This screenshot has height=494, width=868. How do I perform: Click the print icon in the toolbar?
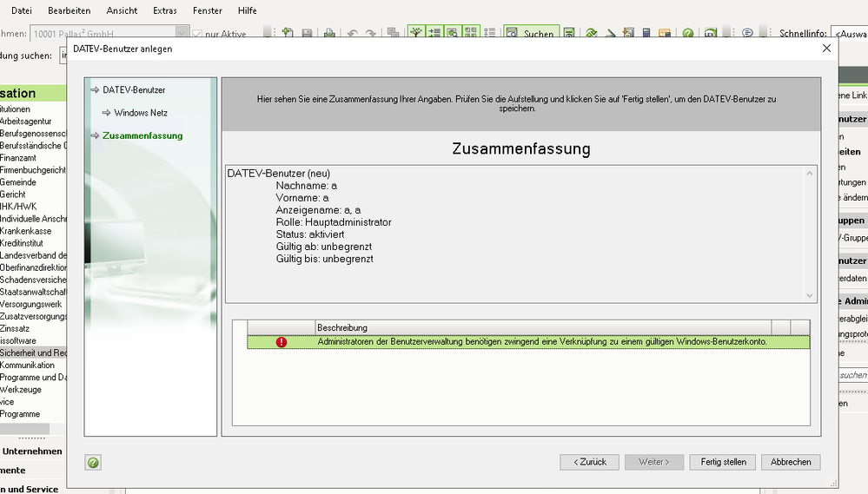tap(329, 34)
